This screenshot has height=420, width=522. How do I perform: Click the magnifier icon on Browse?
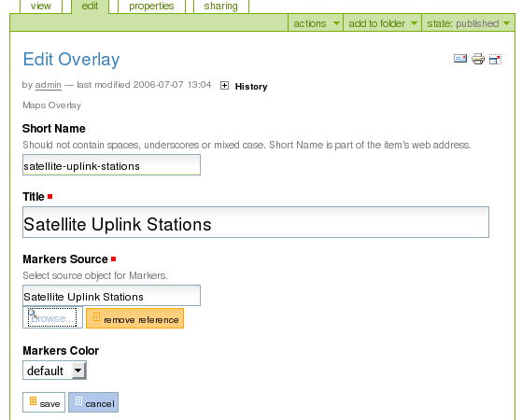pos(34,315)
